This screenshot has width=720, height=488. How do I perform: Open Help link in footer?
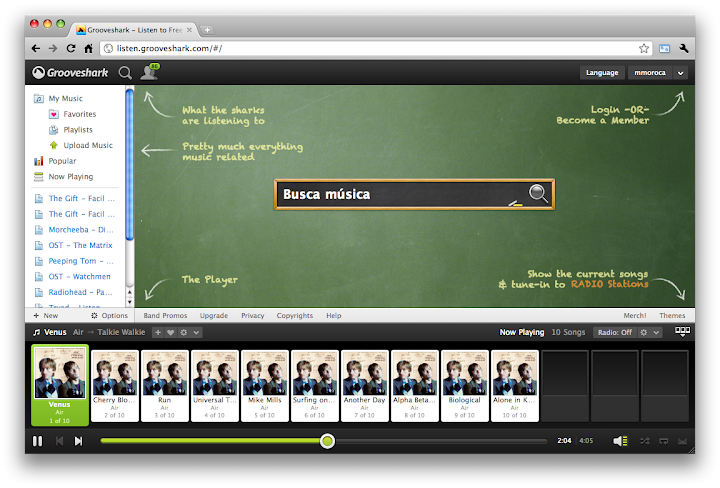pos(334,315)
